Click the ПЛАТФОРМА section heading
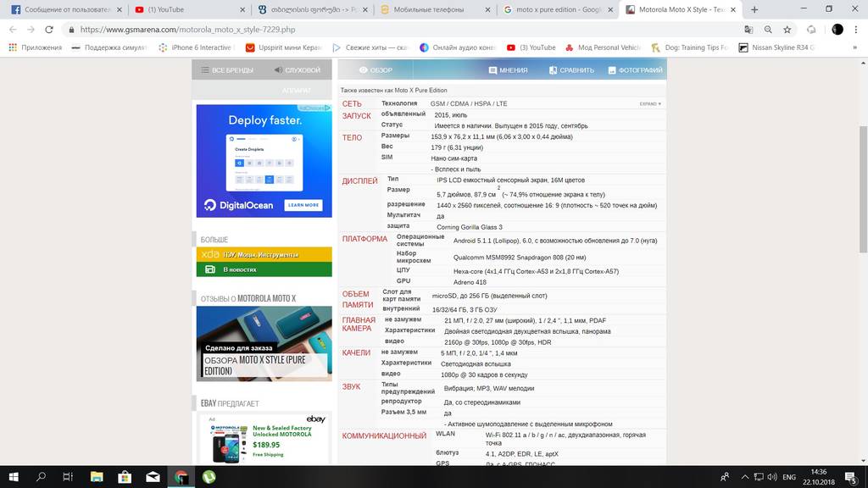The width and height of the screenshot is (868, 488). click(x=364, y=239)
